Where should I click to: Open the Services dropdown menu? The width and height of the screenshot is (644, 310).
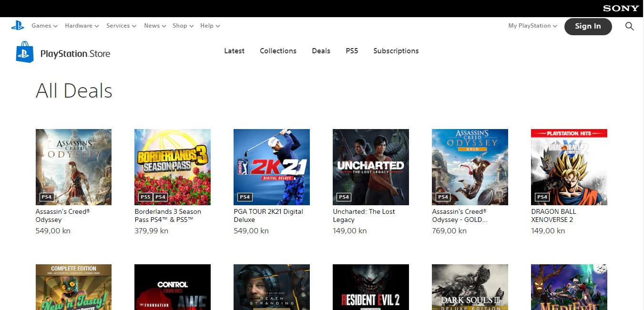click(x=121, y=26)
